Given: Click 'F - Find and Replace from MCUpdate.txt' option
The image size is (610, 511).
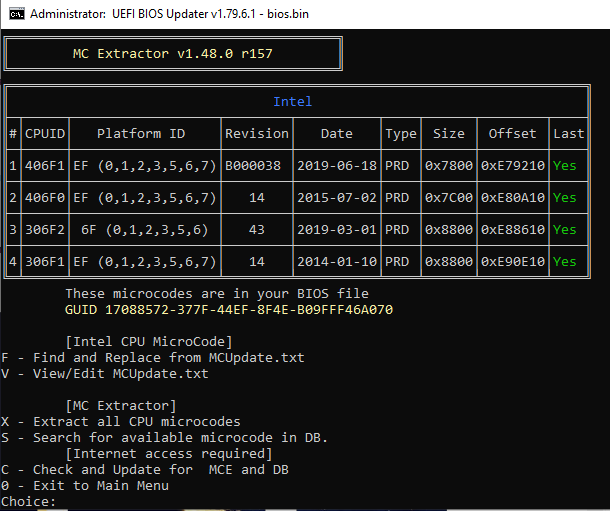Looking at the screenshot, I should coord(153,358).
